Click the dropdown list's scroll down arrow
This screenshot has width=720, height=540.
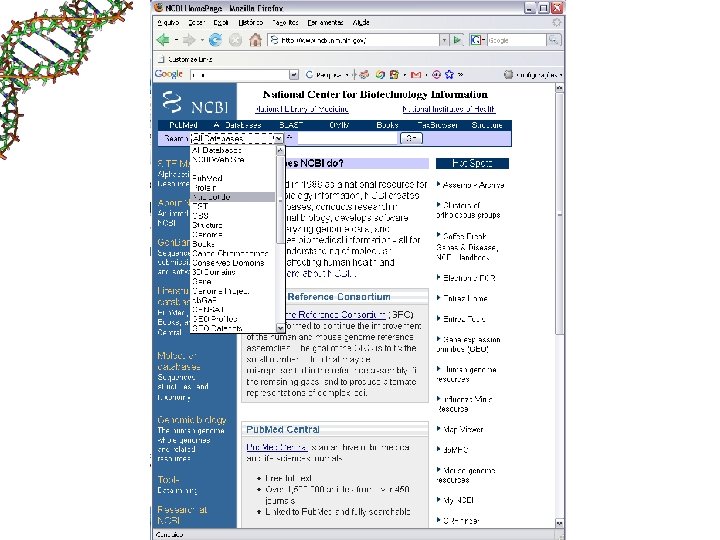[x=280, y=328]
